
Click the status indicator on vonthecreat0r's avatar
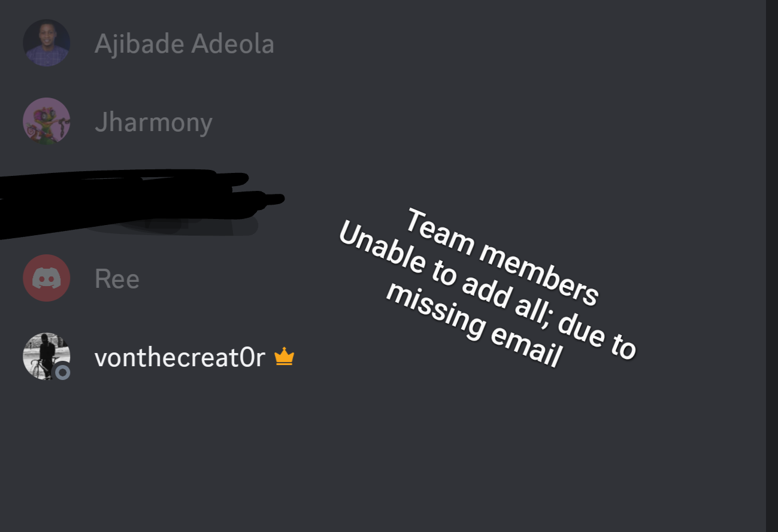pos(62,372)
